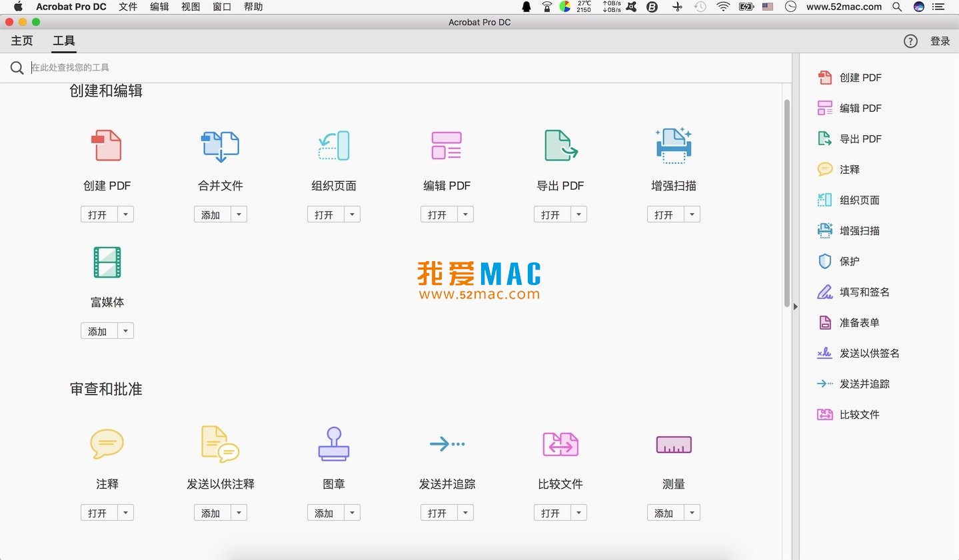959x560 pixels.
Task: Open 比较文件 from the right sidebar
Action: [848, 414]
